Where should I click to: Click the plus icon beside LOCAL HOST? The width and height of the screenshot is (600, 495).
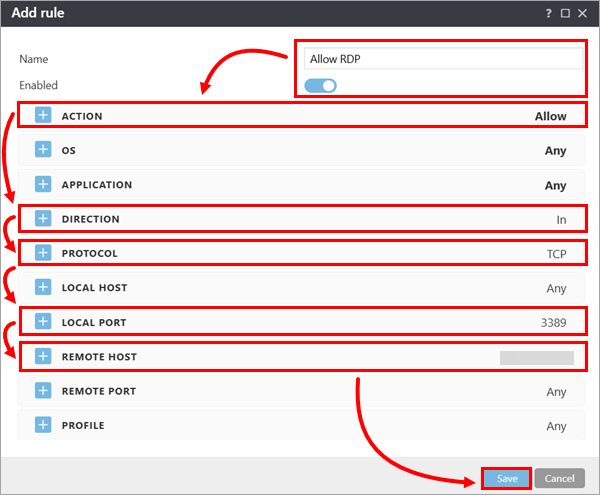[x=43, y=288]
